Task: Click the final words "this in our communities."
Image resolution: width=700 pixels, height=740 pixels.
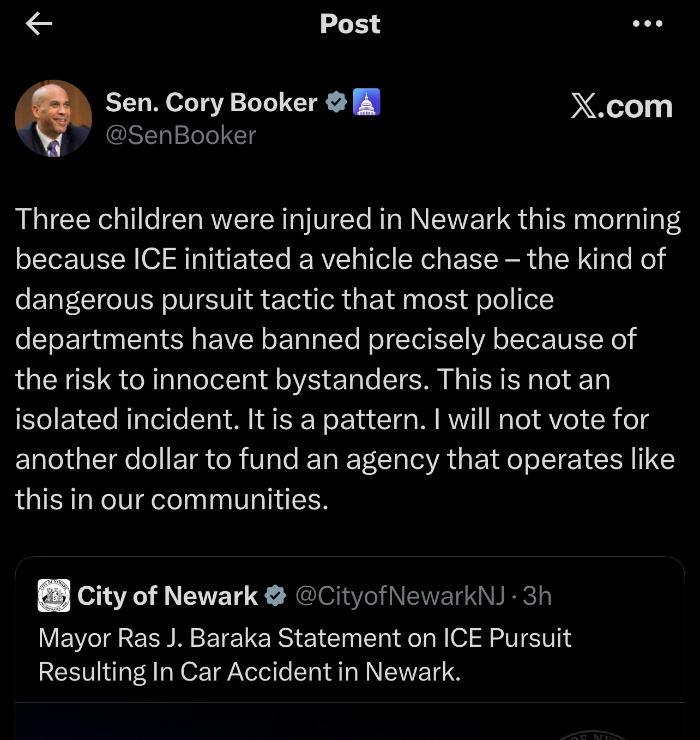Action: click(172, 499)
